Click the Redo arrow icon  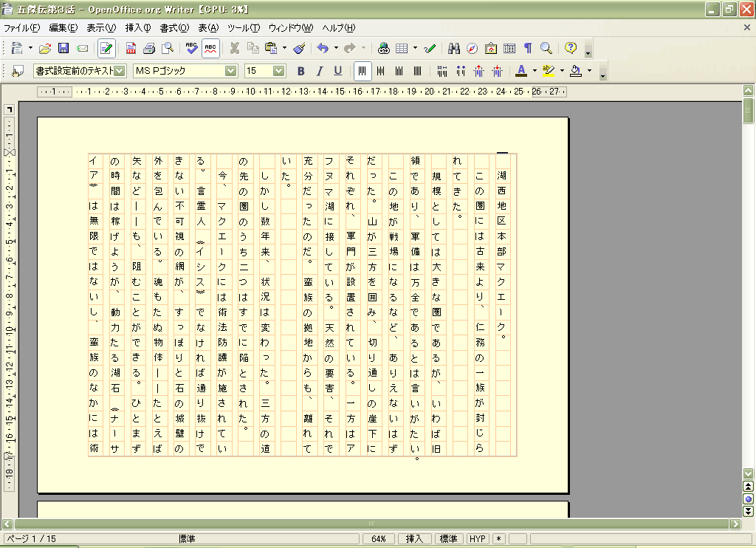coord(350,48)
